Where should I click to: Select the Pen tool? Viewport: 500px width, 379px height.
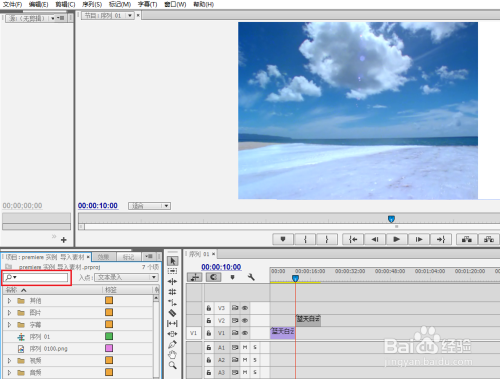[172, 344]
